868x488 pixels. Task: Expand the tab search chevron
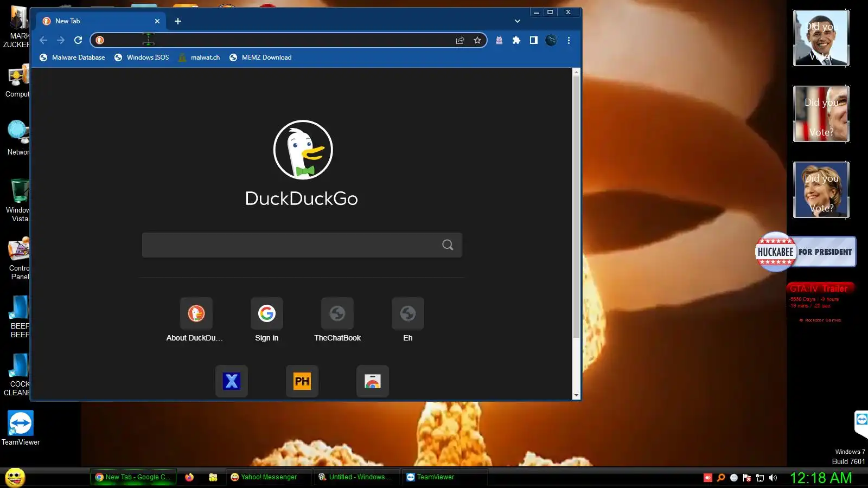tap(518, 21)
